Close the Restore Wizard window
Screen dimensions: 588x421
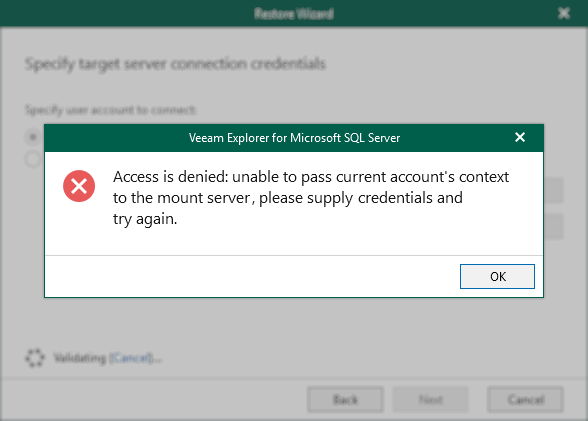(564, 13)
